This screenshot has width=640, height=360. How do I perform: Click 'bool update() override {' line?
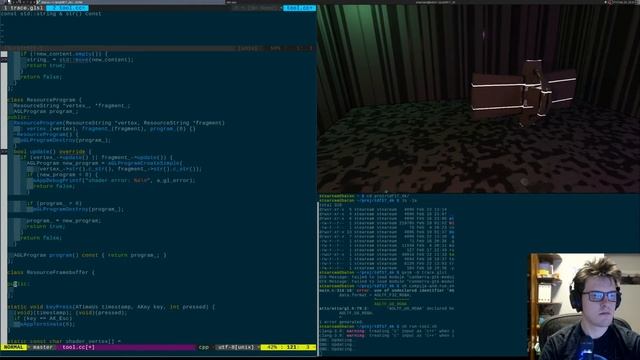[52, 151]
